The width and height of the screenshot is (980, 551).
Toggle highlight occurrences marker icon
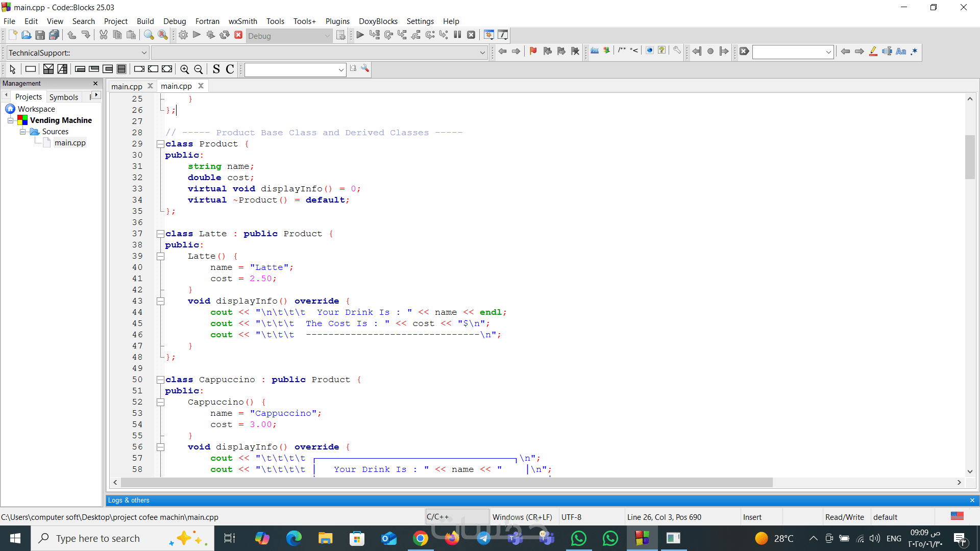point(873,51)
